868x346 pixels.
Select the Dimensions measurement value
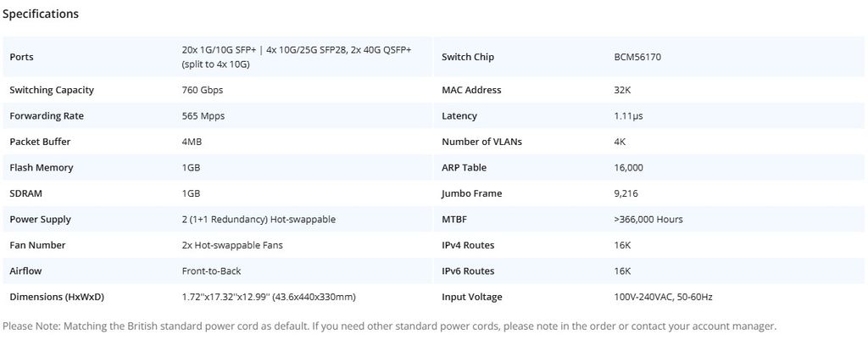269,297
